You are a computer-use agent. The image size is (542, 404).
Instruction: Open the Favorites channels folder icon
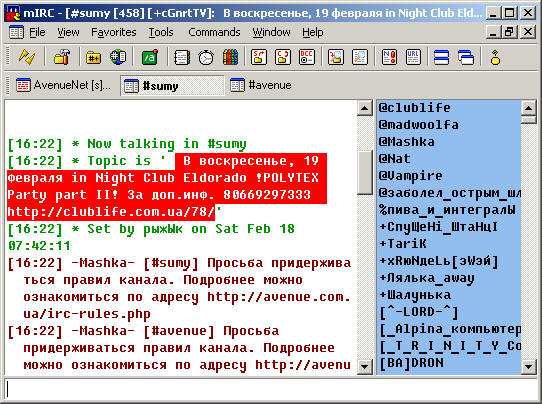pos(94,57)
